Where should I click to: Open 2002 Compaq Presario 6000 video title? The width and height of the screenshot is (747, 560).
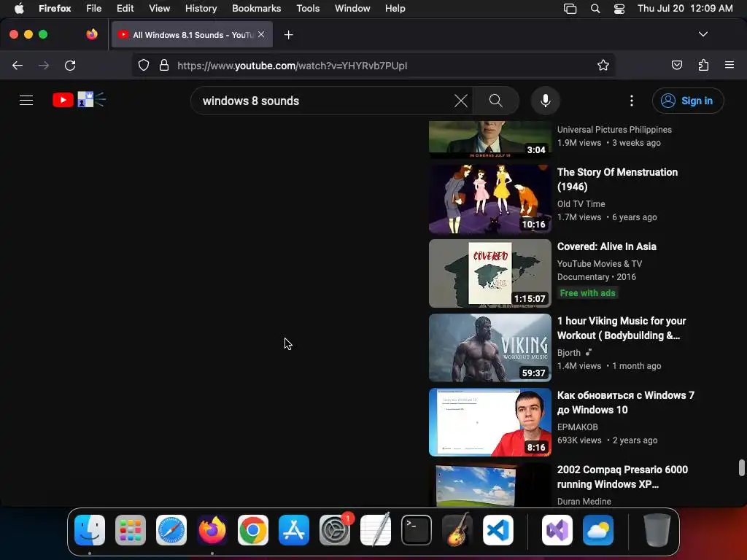click(622, 477)
